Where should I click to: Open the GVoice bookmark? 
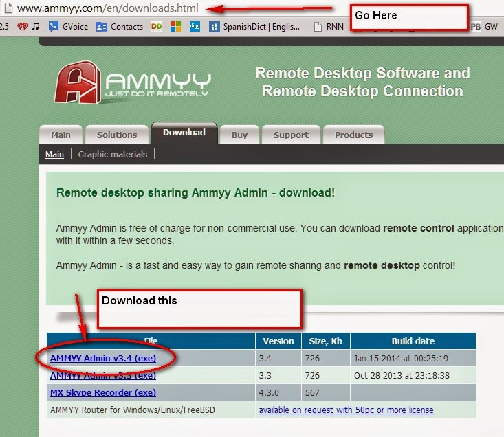[68, 27]
